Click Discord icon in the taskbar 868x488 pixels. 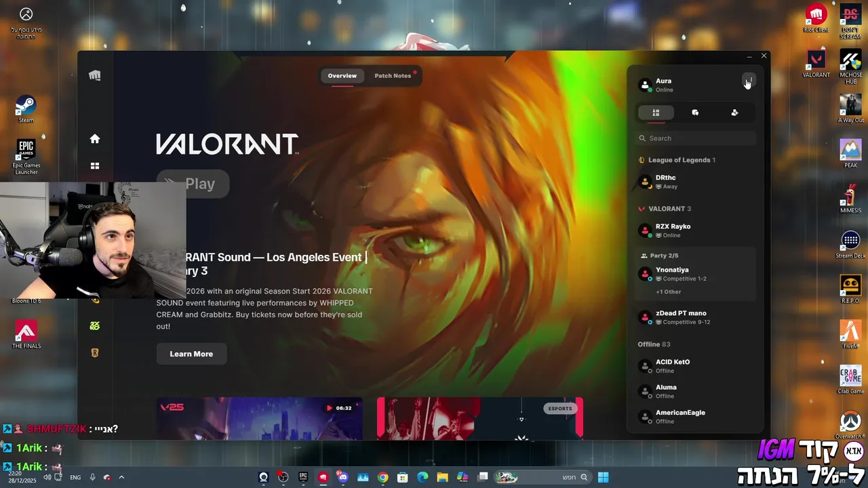point(343,477)
